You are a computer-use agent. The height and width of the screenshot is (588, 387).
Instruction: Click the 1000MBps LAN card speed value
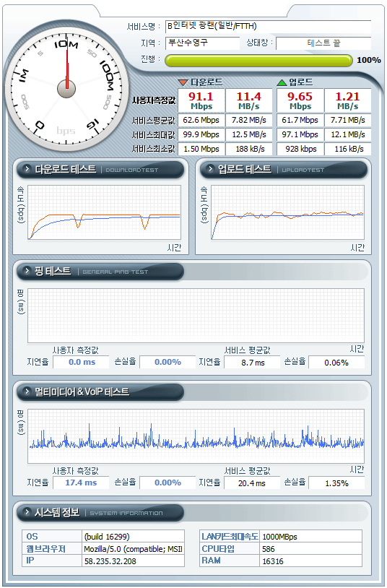pyautogui.click(x=279, y=537)
